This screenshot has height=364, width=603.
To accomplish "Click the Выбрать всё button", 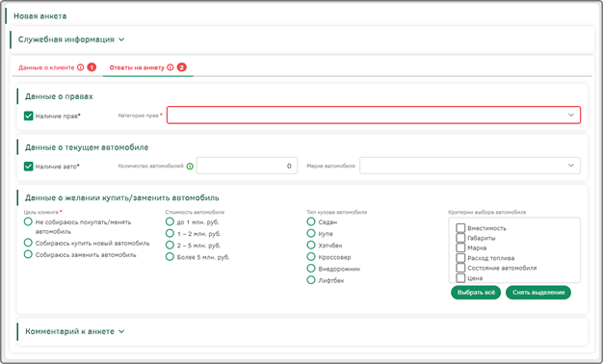I will (x=476, y=293).
